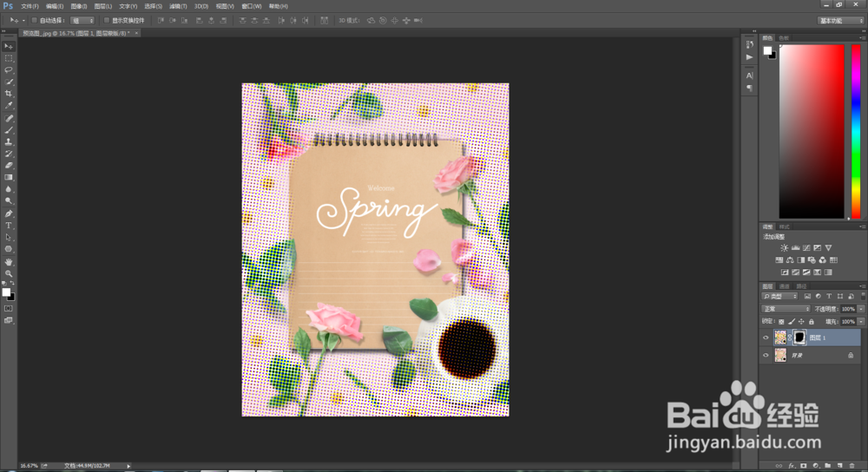Image resolution: width=868 pixels, height=472 pixels.
Task: Add a Black & White adjustment
Action: pos(801,260)
